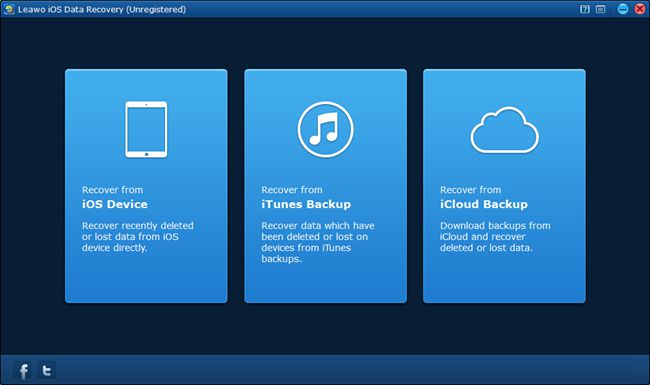Click the window title 'Leawo iOS Data Recovery (Unregistered)'

coord(102,9)
